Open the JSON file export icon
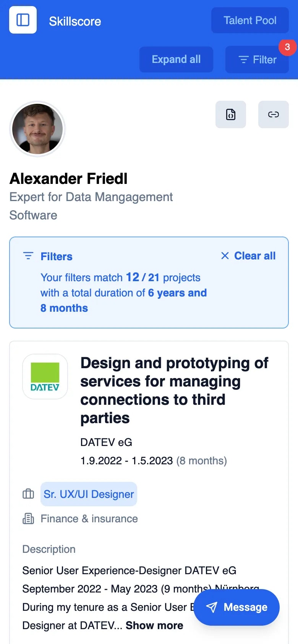This screenshot has width=298, height=644. coord(231,114)
